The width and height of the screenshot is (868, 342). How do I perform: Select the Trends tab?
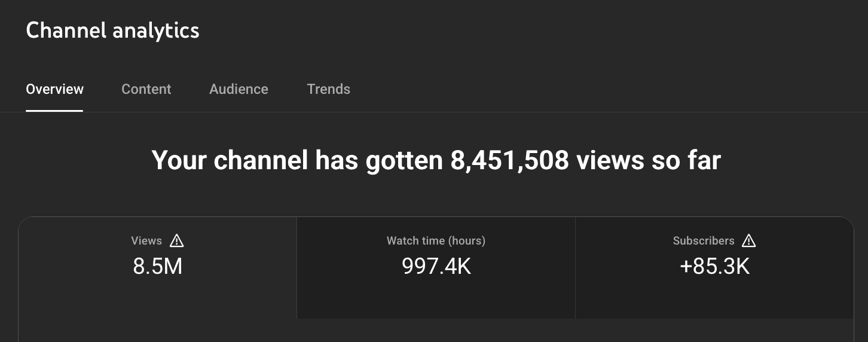tap(328, 89)
